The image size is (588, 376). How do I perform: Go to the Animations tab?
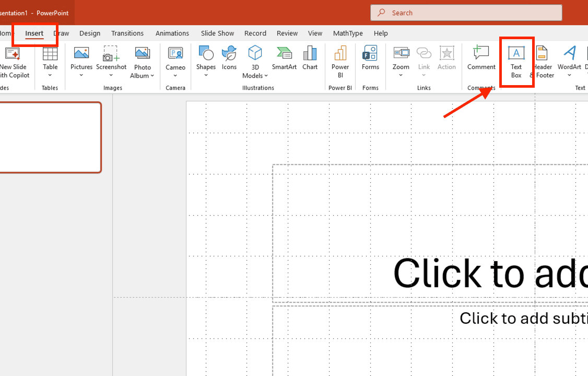[x=172, y=33]
